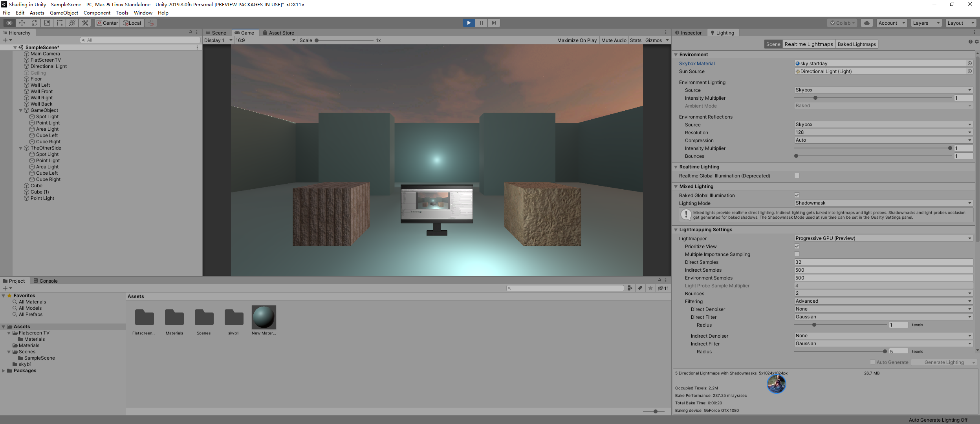Uncheck Baked Global Illumination

(x=797, y=195)
